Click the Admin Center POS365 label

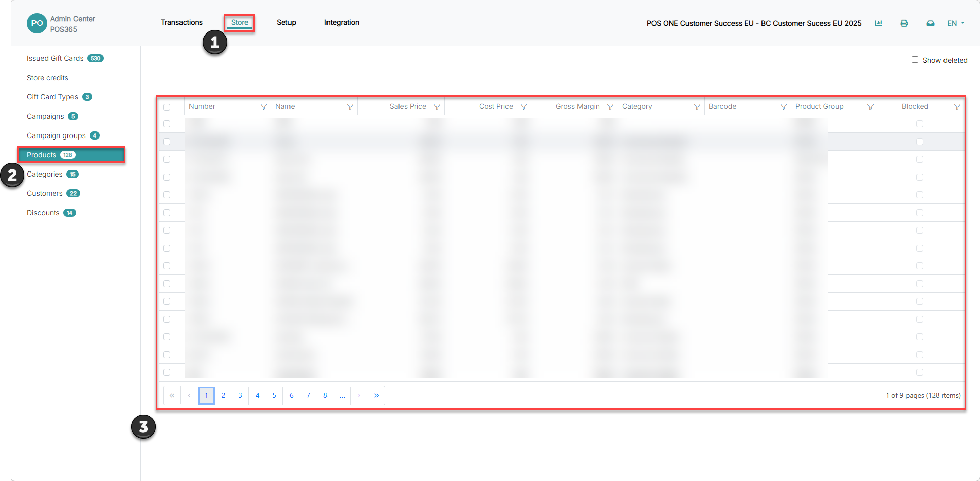coord(72,24)
